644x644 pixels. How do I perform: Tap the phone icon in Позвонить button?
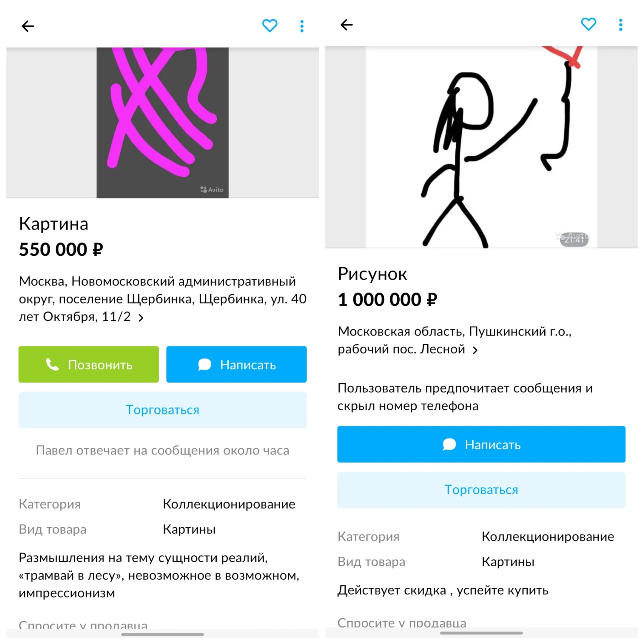pos(52,364)
